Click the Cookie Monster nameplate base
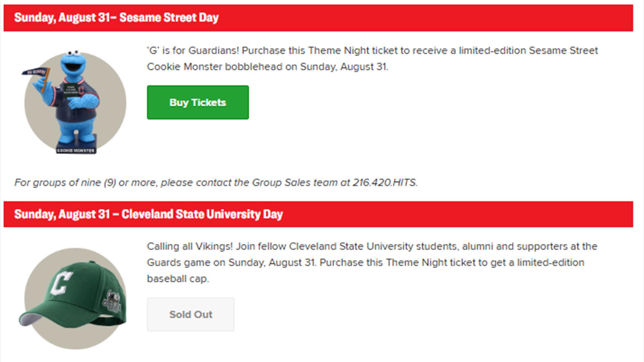The width and height of the screenshot is (644, 362). pos(76,150)
